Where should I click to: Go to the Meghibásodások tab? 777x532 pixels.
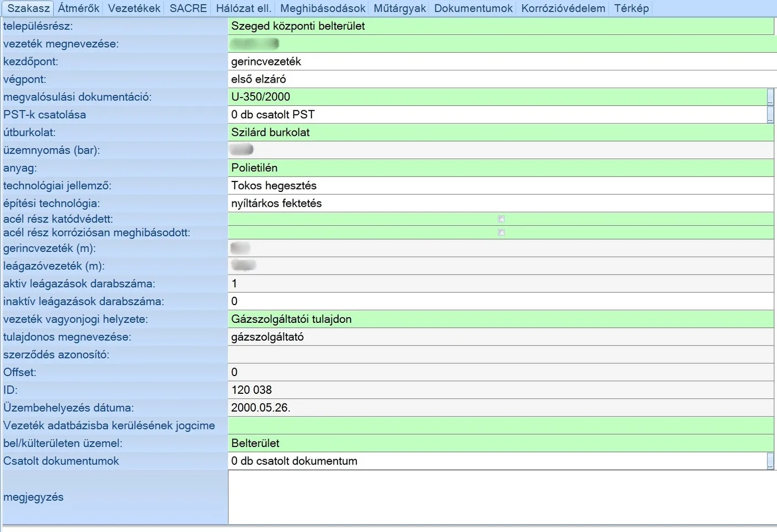tap(322, 8)
